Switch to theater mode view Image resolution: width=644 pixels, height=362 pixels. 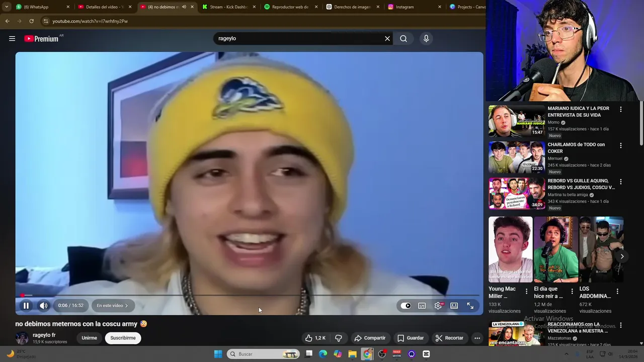coord(454,306)
